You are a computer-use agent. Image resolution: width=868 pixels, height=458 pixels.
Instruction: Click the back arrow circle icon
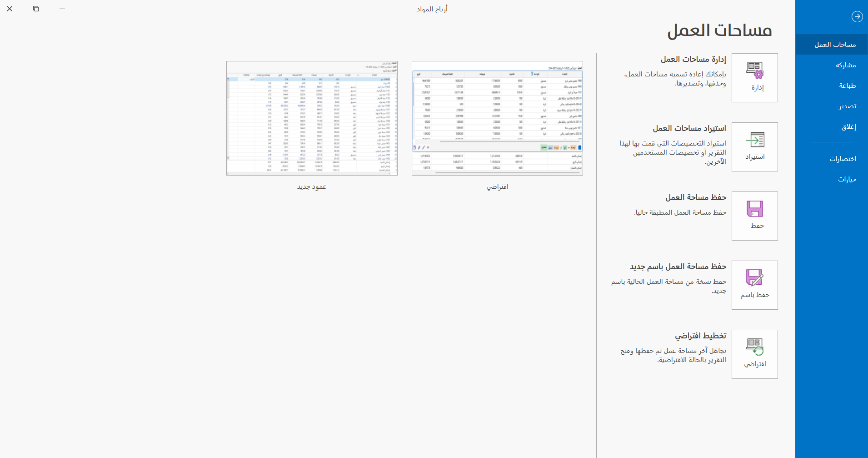tap(857, 16)
